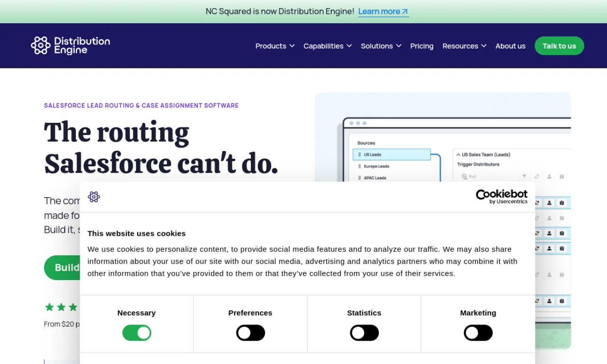The height and width of the screenshot is (364, 607).
Task: Enable the Statistics cookies switch
Action: pos(364,333)
